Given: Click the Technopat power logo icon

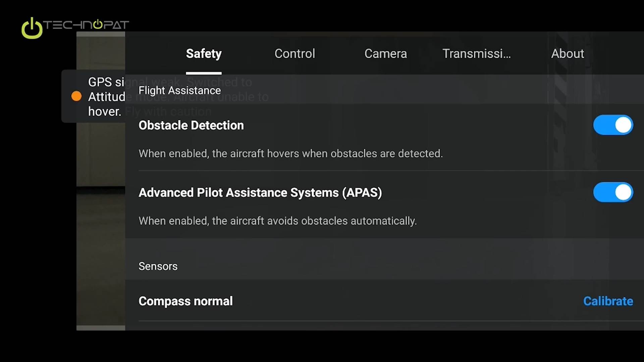Looking at the screenshot, I should click(32, 28).
